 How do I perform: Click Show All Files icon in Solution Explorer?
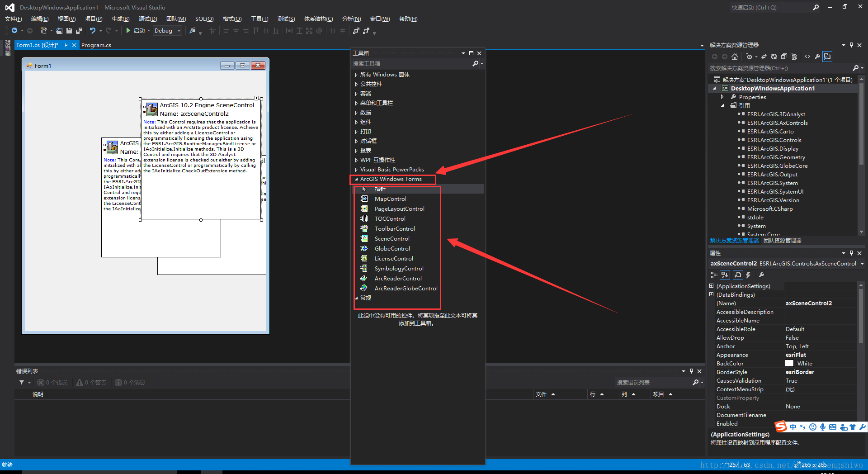[x=794, y=57]
